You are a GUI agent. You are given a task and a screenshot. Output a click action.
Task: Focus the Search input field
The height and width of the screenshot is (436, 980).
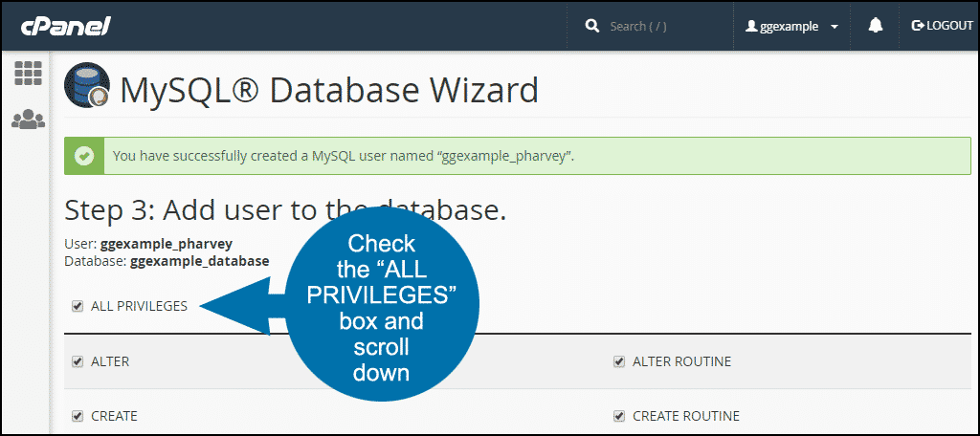(x=660, y=26)
